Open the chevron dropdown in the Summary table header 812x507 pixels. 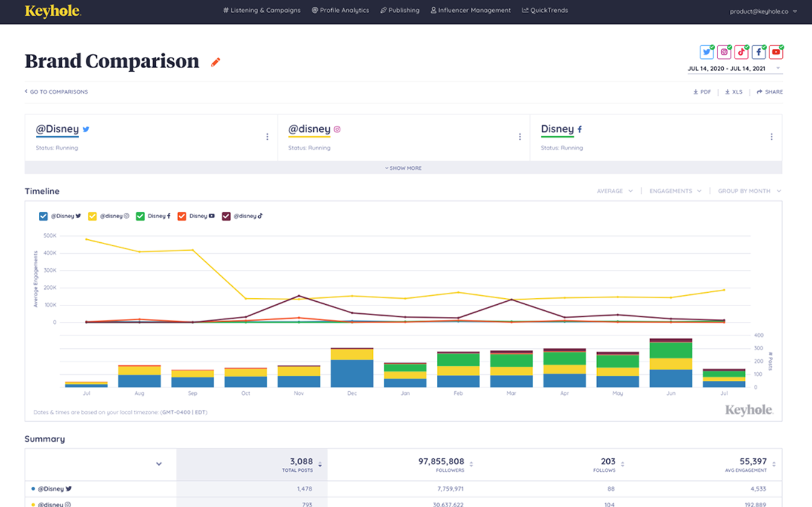(x=159, y=464)
